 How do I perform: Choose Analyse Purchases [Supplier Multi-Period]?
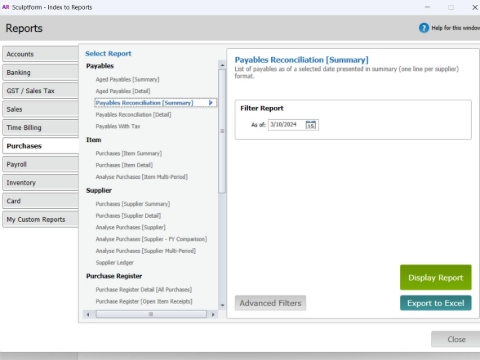point(145,251)
